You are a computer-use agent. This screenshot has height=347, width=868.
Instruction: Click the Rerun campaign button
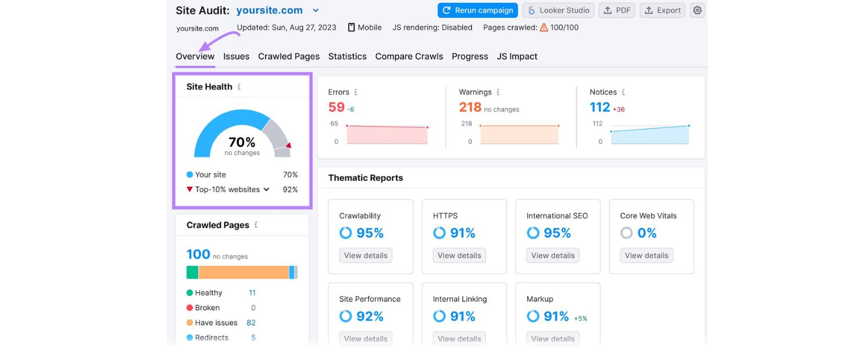477,10
